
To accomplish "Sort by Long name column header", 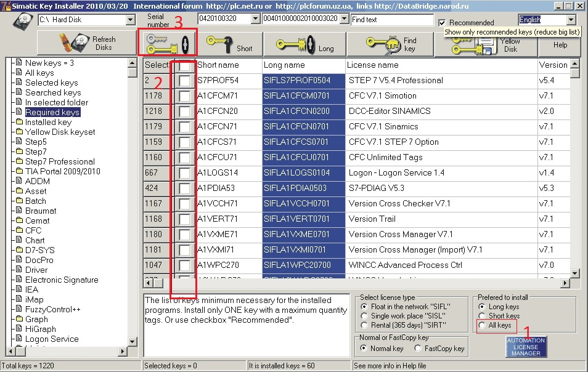I will coord(303,65).
